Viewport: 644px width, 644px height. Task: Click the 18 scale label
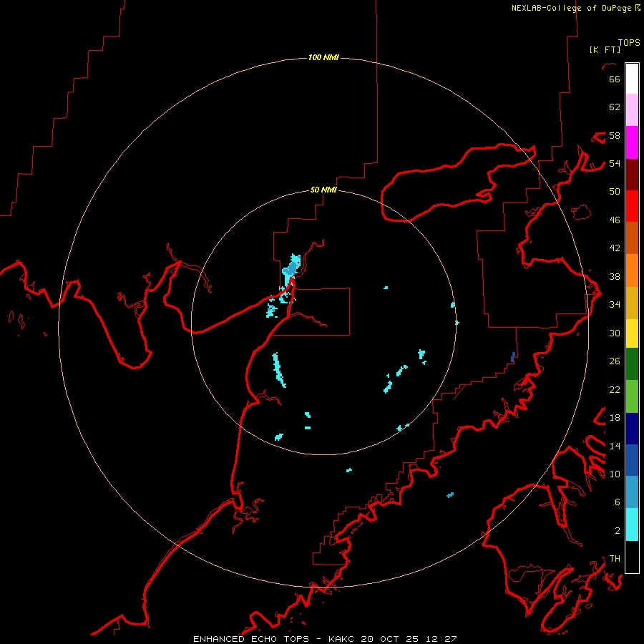click(x=615, y=418)
